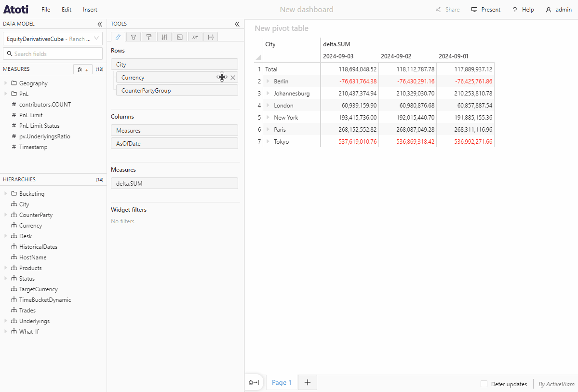Expand the What-If hierarchy
Viewport: 578px width, 392px height.
click(6, 332)
